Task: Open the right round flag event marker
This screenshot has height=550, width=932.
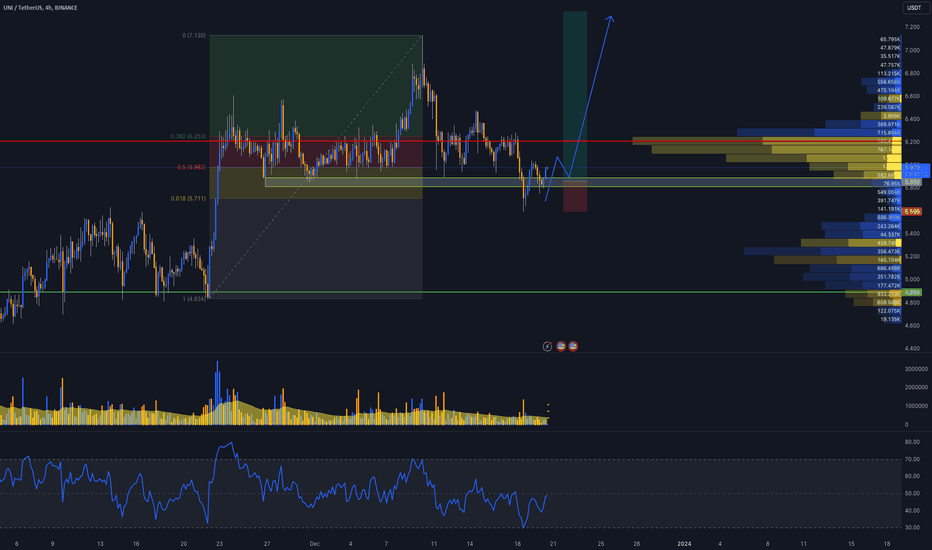Action: point(573,346)
